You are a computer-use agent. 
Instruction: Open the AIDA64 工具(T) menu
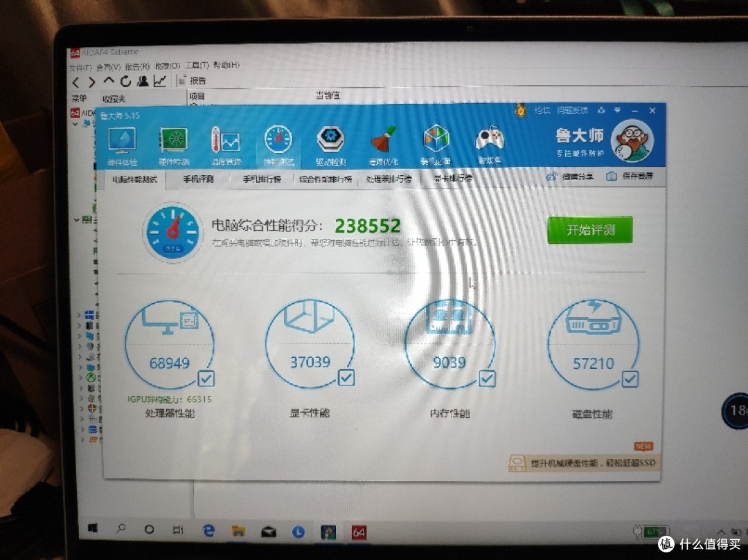tap(197, 65)
